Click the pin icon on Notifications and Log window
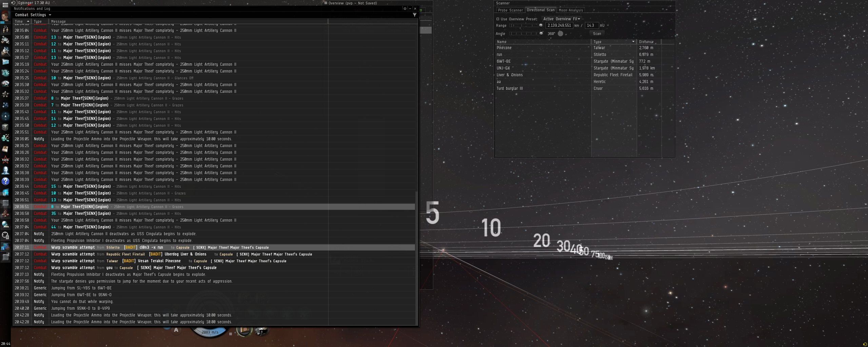 click(405, 8)
